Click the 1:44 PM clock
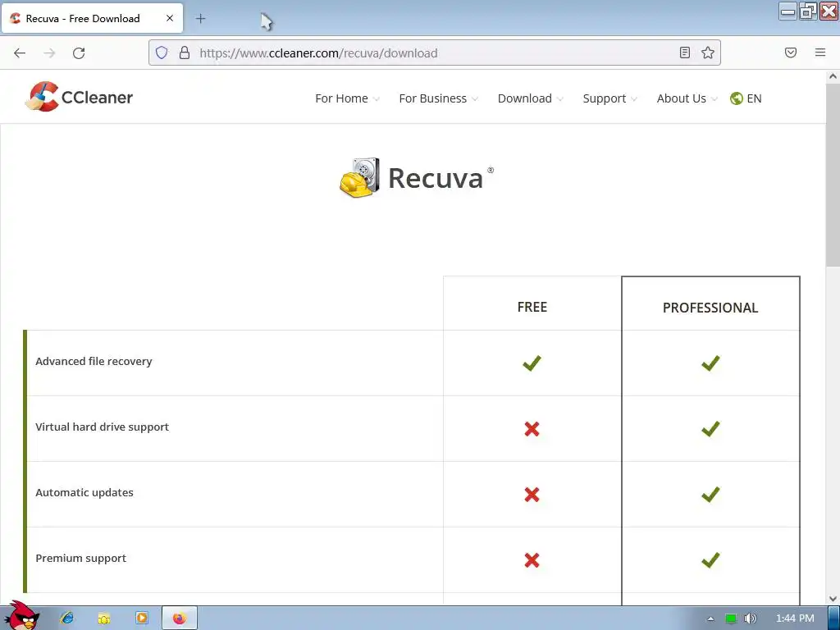 (795, 619)
